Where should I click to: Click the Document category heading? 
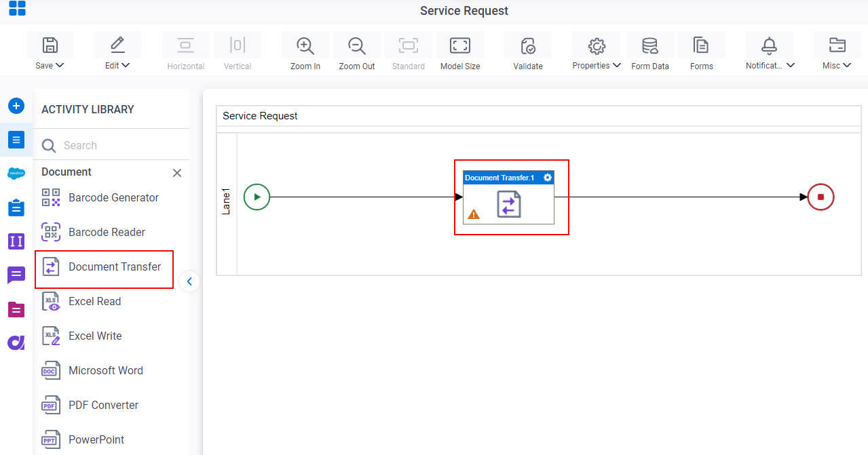[x=67, y=172]
